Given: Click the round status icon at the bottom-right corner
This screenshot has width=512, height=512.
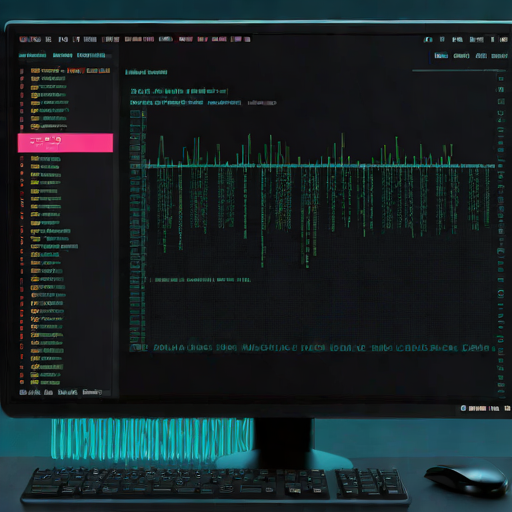Looking at the screenshot, I should [463, 408].
